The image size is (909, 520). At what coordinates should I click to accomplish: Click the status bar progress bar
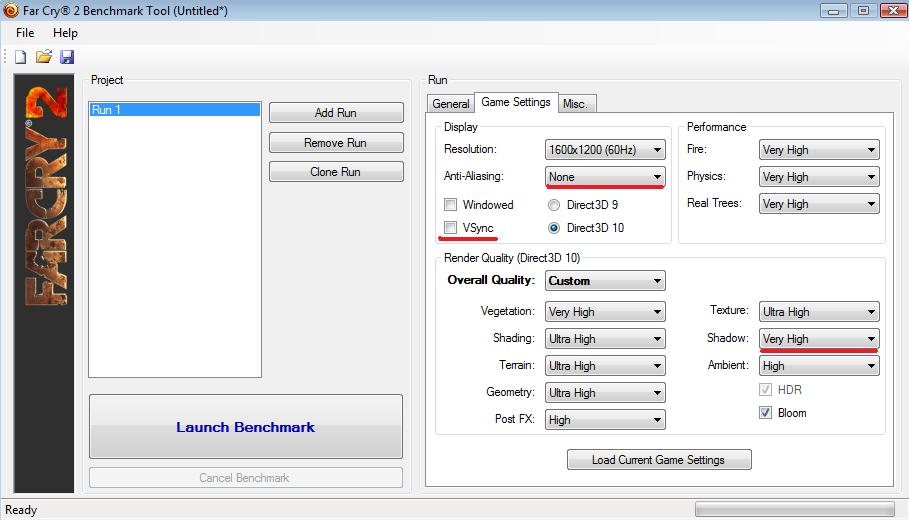(x=795, y=510)
